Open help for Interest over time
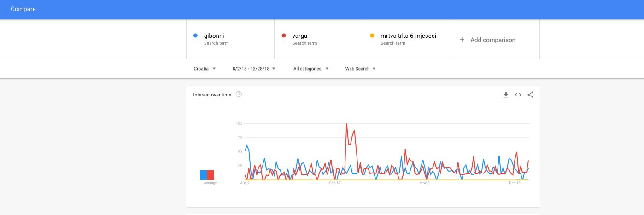Image resolution: width=644 pixels, height=215 pixels. pos(239,95)
